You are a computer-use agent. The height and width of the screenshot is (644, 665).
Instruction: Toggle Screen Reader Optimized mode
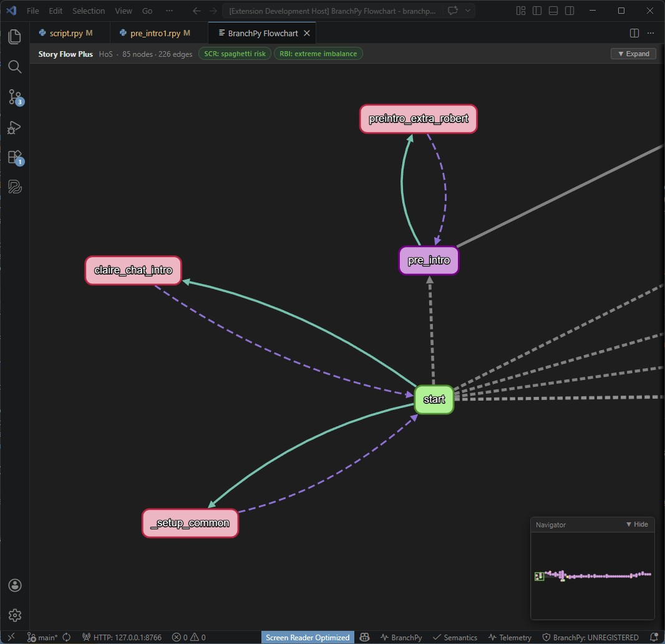(x=308, y=637)
